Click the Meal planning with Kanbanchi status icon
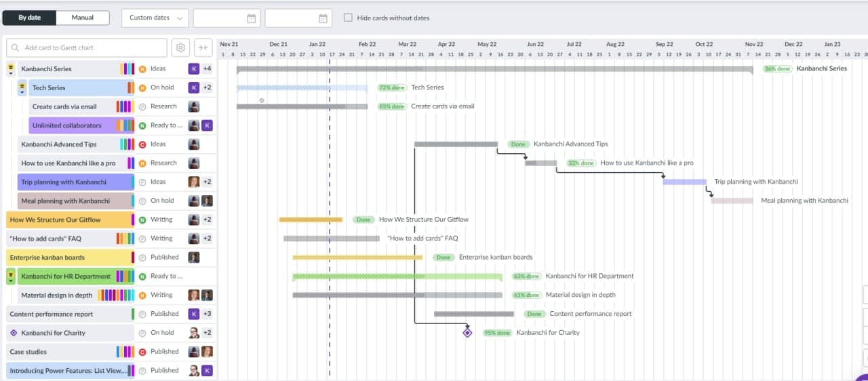The height and width of the screenshot is (381, 868). [142, 201]
